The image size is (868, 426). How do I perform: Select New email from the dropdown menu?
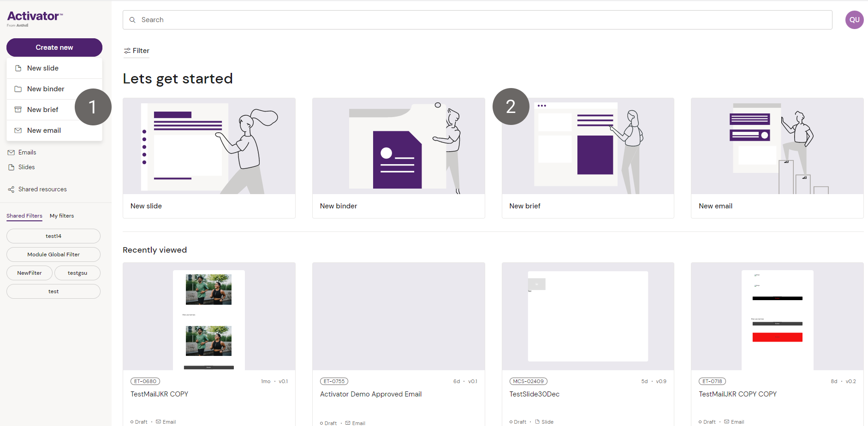[x=44, y=130]
